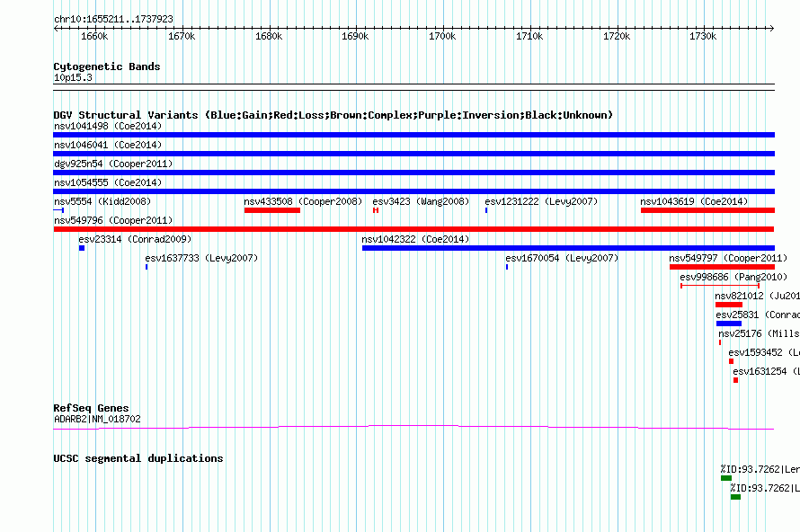Click the esv1231222 (Levy2007) label
800x532 pixels.
(x=541, y=201)
